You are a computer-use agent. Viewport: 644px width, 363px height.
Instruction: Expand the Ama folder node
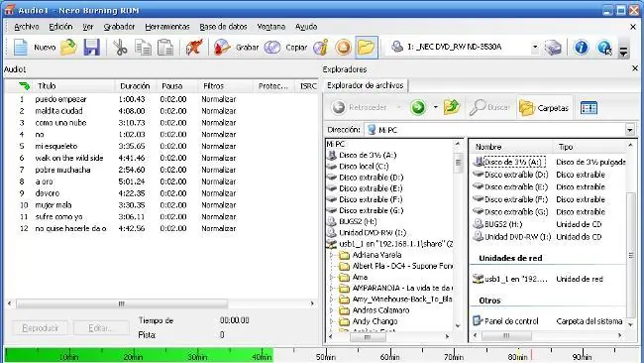(332, 277)
